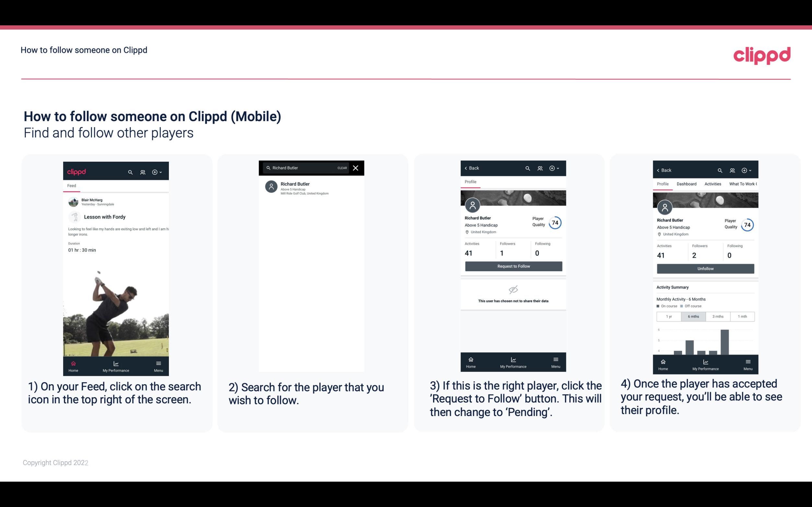Image resolution: width=812 pixels, height=507 pixels.
Task: Select the Dashboard tab on Butler's profile
Action: pyautogui.click(x=686, y=184)
